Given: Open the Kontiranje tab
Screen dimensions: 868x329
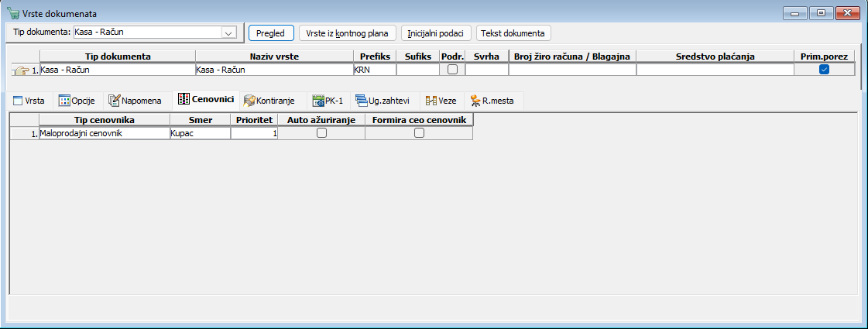Looking at the screenshot, I should [273, 101].
